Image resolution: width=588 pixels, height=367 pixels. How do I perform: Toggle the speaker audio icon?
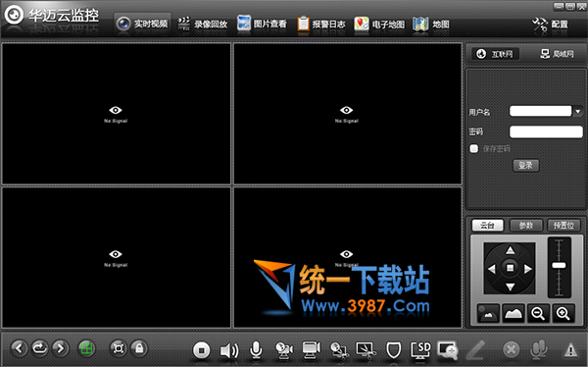tap(229, 351)
